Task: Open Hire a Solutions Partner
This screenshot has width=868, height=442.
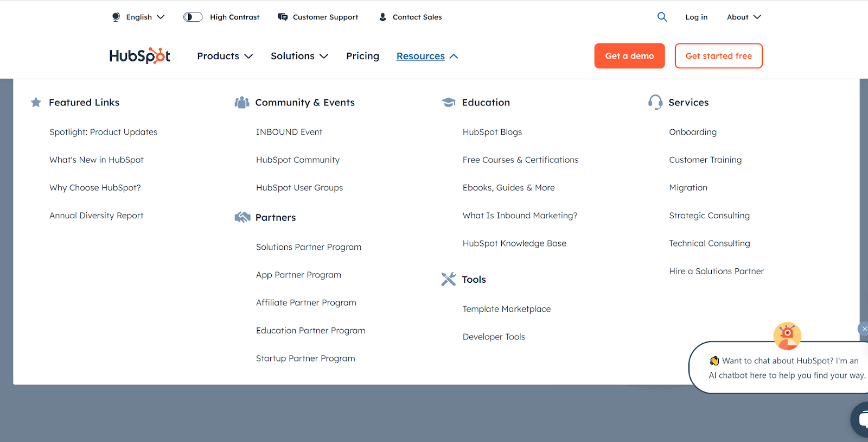Action: click(x=717, y=271)
